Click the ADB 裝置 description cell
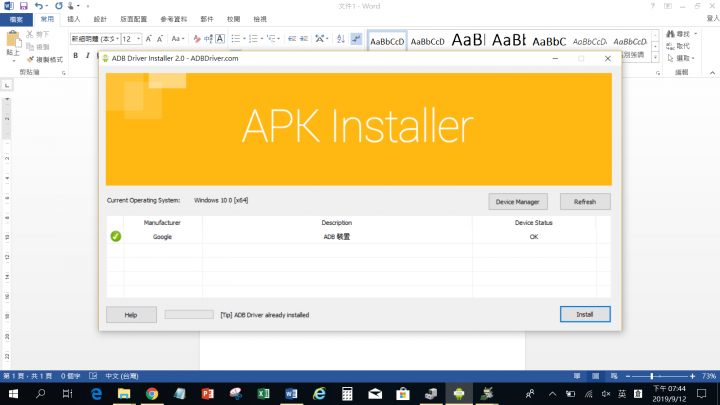Screen dimensions: 720x405 pyautogui.click(x=337, y=237)
